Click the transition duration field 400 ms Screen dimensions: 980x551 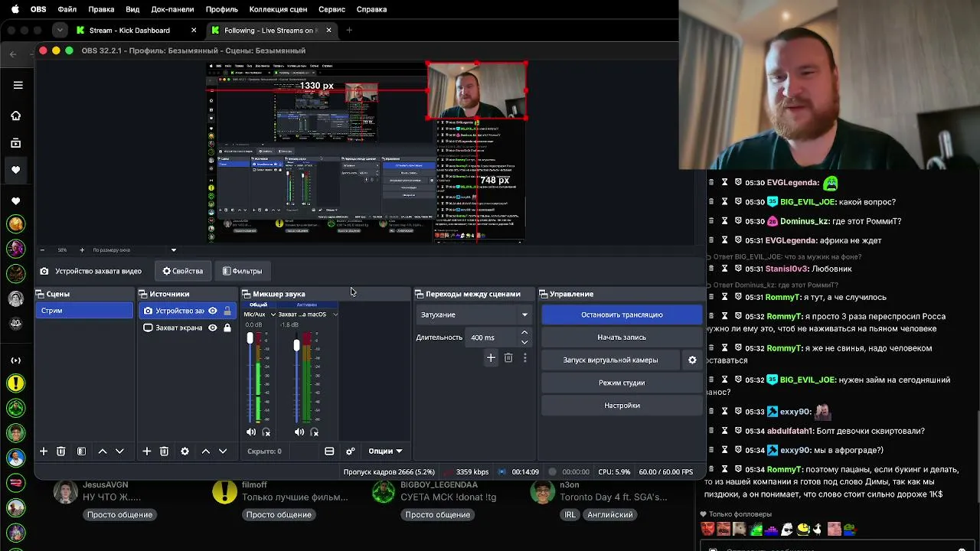click(x=492, y=337)
